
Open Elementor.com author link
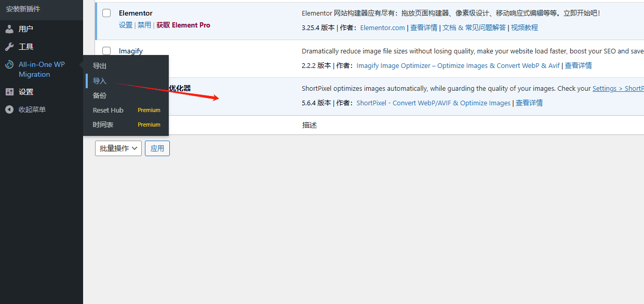point(382,27)
